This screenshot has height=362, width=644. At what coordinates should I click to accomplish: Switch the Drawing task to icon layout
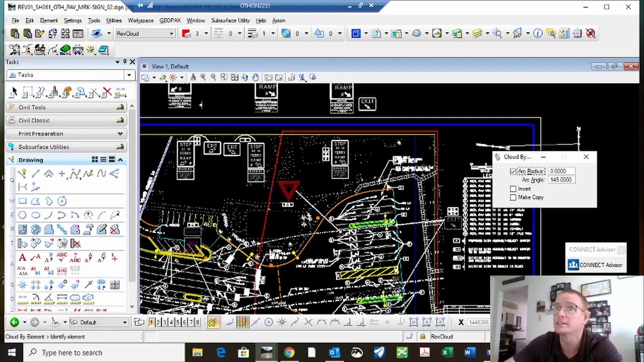pyautogui.click(x=95, y=160)
